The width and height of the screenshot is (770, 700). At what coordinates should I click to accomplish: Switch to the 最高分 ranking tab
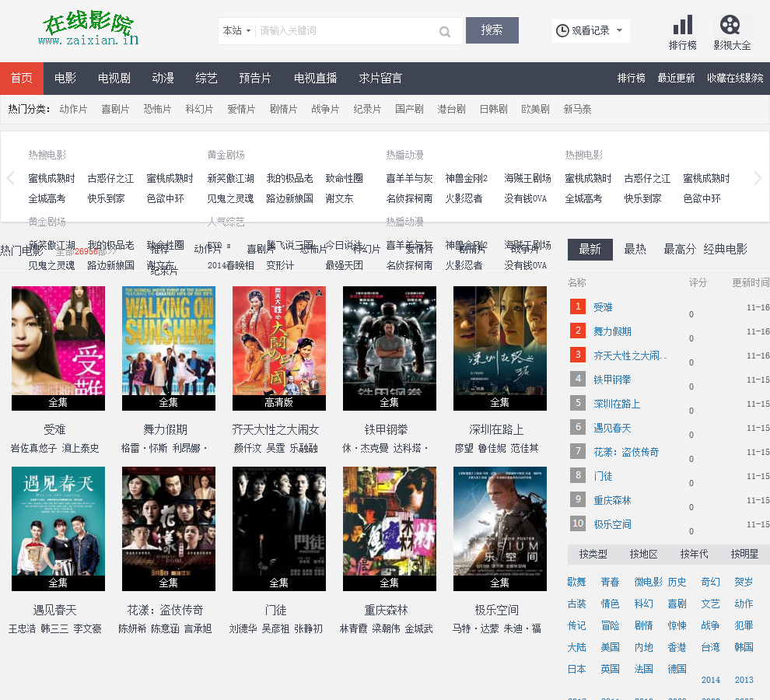point(680,250)
